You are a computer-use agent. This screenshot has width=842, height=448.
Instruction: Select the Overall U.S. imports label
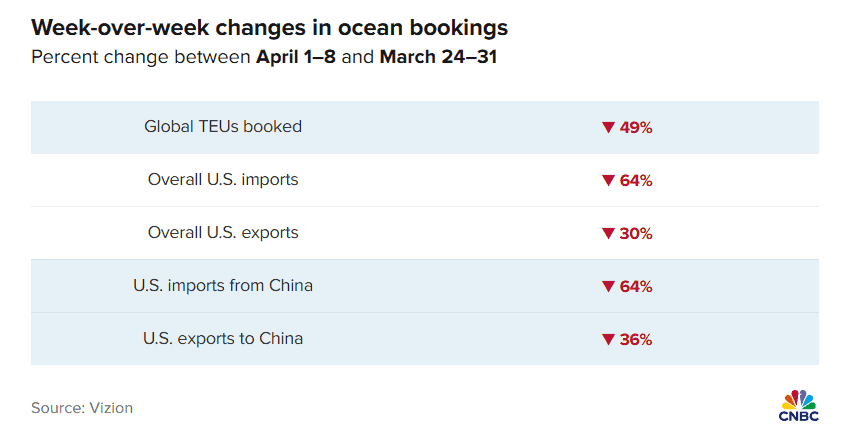pos(223,179)
